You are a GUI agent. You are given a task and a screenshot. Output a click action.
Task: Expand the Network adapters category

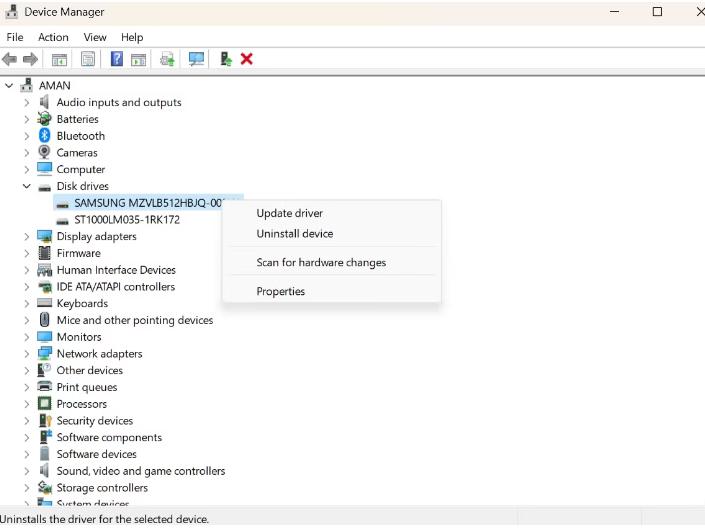point(27,354)
